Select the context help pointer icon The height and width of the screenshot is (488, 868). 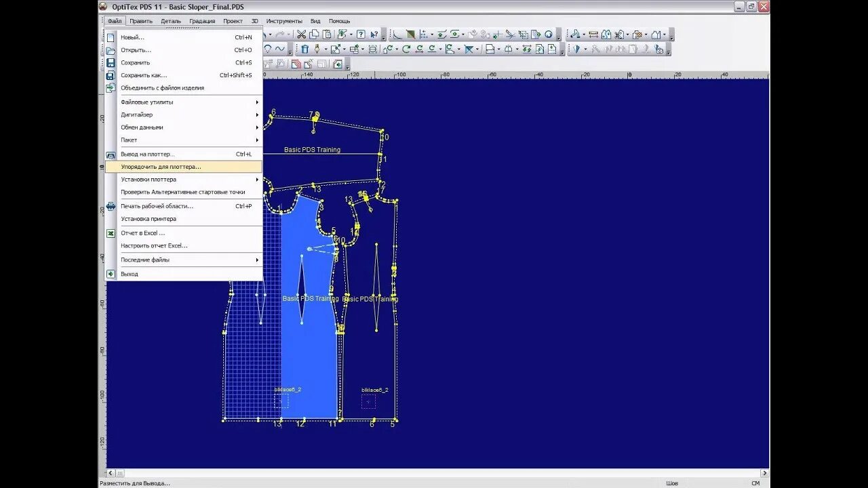tap(374, 35)
